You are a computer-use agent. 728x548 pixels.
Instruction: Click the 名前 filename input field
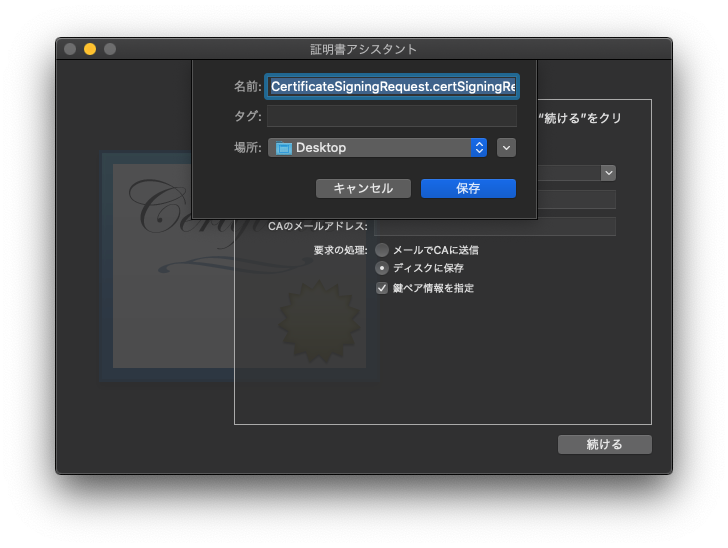pos(392,86)
